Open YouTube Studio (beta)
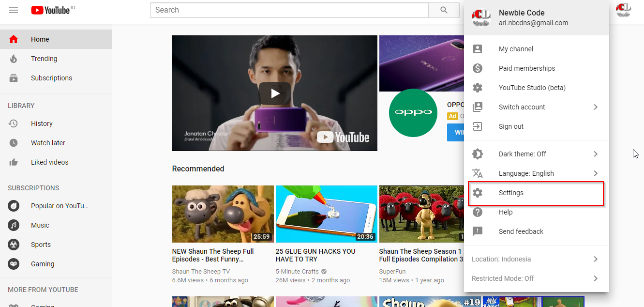This screenshot has width=644, height=307. pos(537,88)
